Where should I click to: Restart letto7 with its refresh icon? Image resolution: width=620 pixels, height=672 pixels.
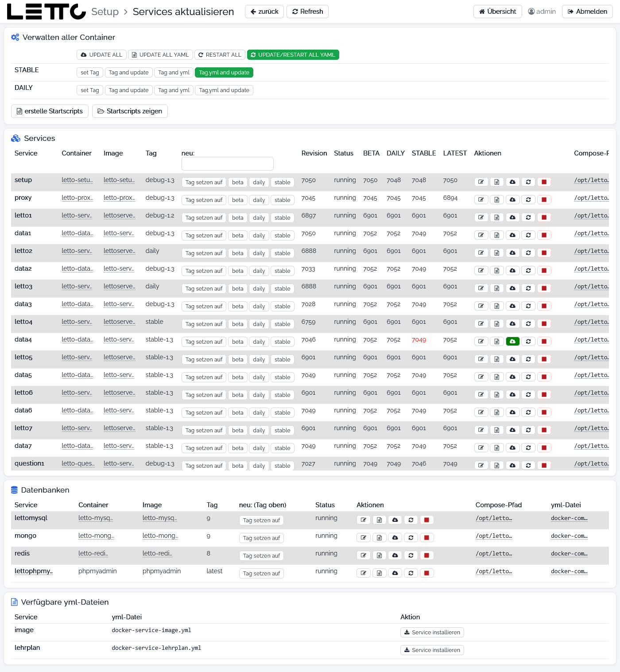528,430
